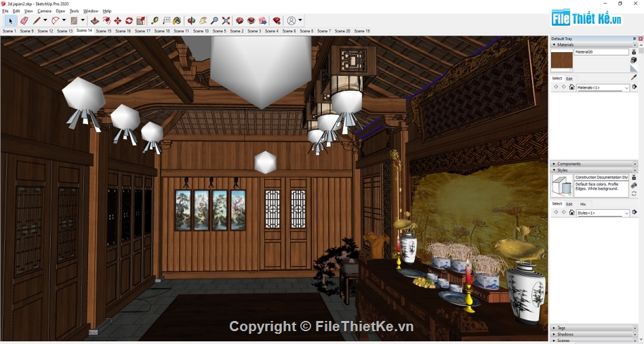Open Shapes tool dropdown arrow
Viewport: 644px width, 344px height.
(x=83, y=20)
